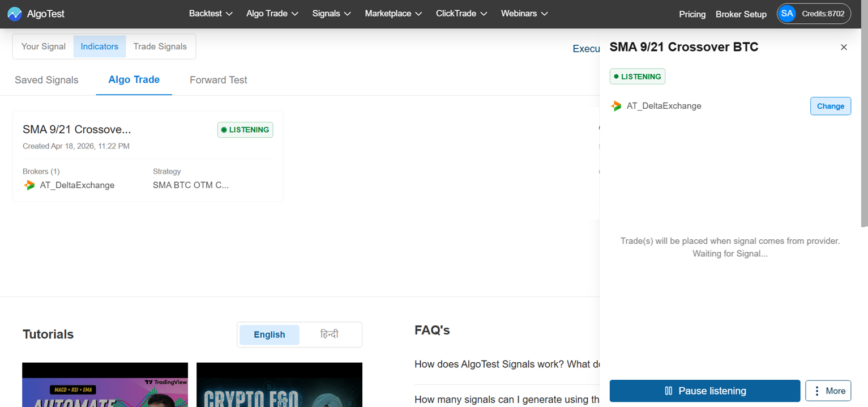
Task: Open the Marketplace dropdown menu
Action: click(x=393, y=14)
